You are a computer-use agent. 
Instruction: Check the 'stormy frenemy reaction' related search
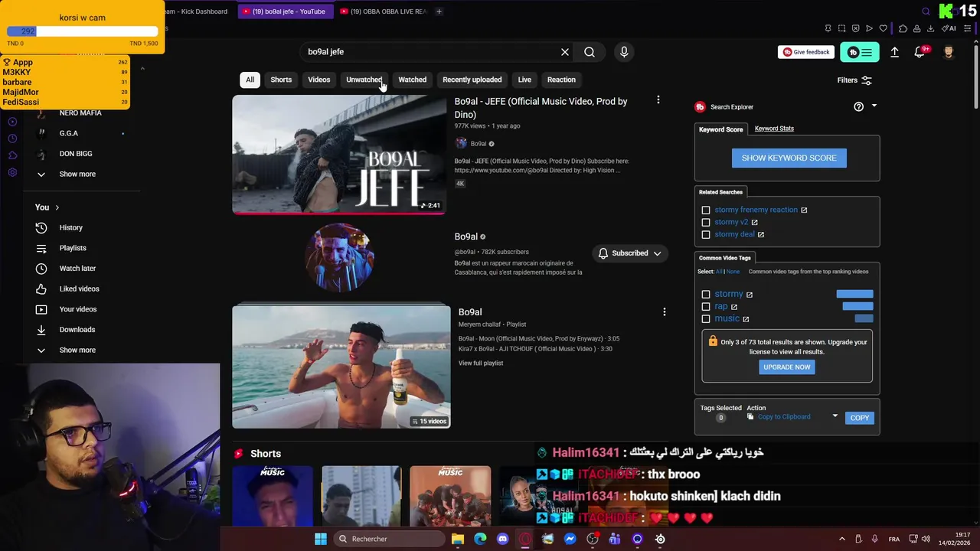[x=706, y=210]
